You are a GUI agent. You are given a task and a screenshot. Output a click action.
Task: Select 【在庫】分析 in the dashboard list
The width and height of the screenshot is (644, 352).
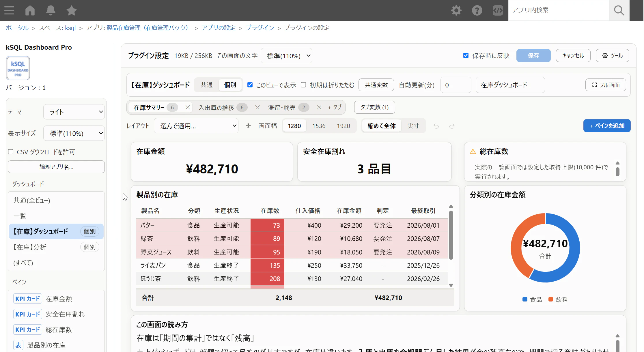(x=56, y=247)
